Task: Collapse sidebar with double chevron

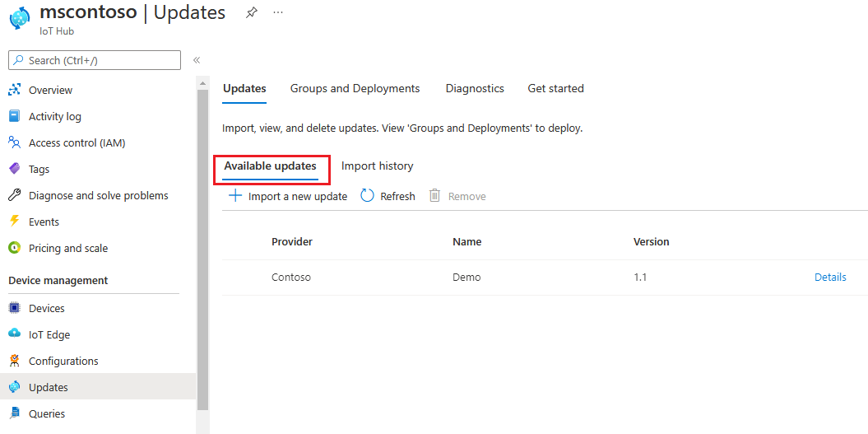Action: (x=197, y=60)
